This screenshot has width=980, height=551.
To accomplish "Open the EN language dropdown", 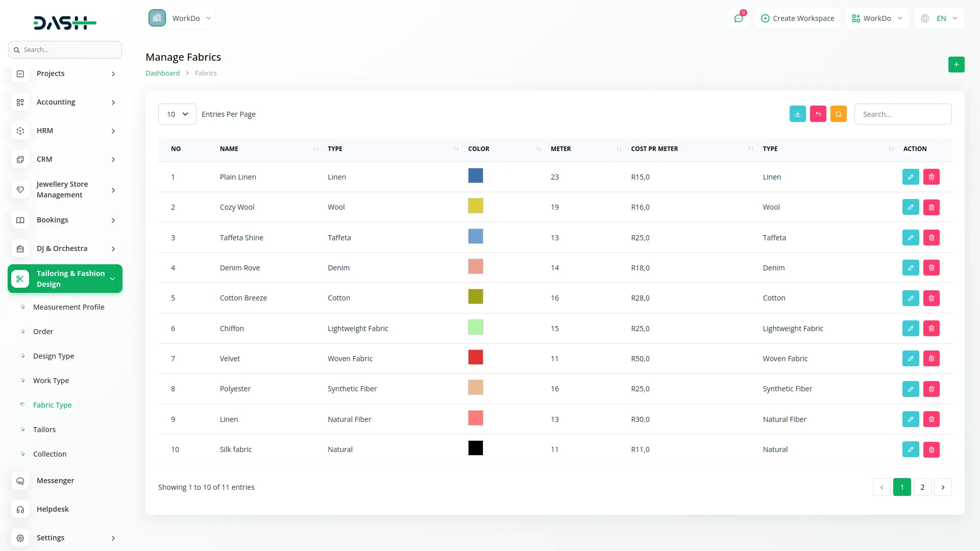I will [940, 18].
